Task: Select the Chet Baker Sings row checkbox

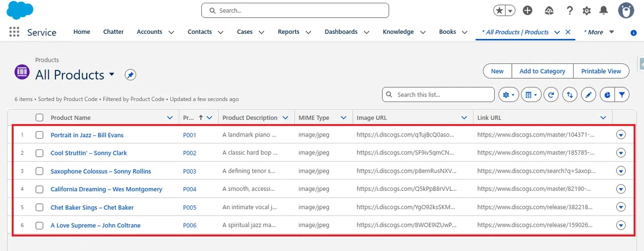Action: coord(39,207)
